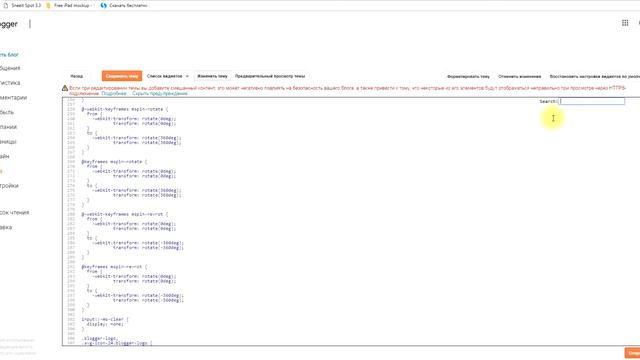The image size is (640, 360).
Task: Open the Статистика section in the sidebar
Action: (10, 83)
